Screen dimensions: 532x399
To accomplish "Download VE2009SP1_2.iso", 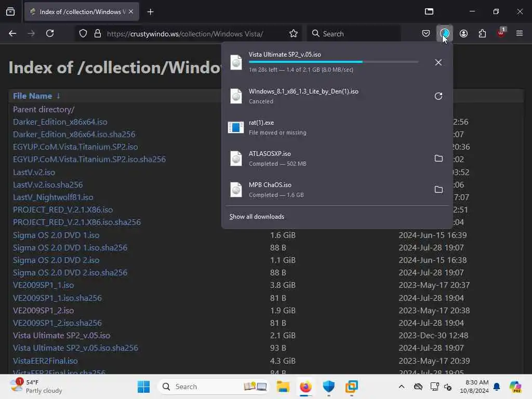I will 44,311.
